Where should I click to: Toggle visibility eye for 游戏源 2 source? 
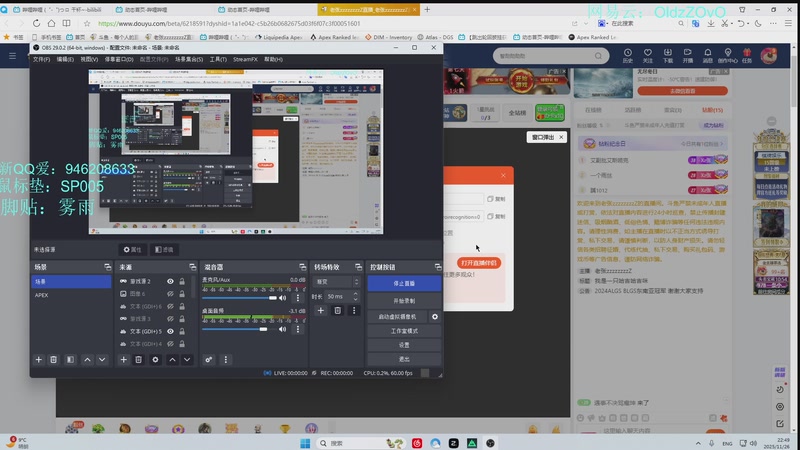(x=170, y=281)
